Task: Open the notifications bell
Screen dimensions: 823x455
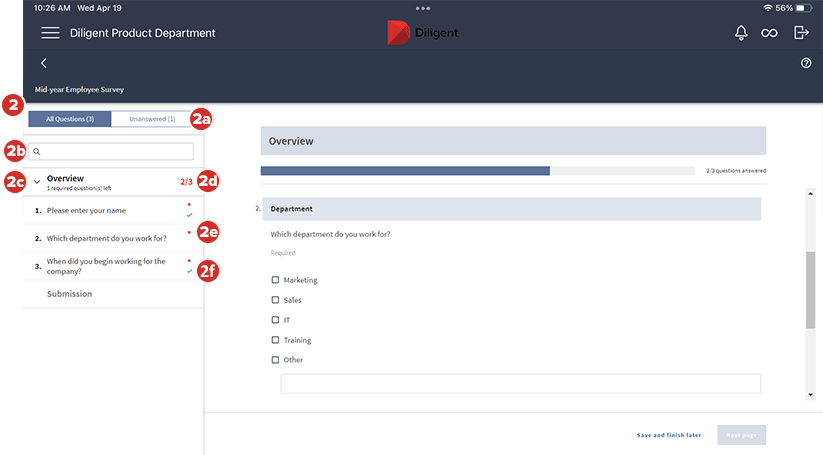Action: pyautogui.click(x=741, y=33)
